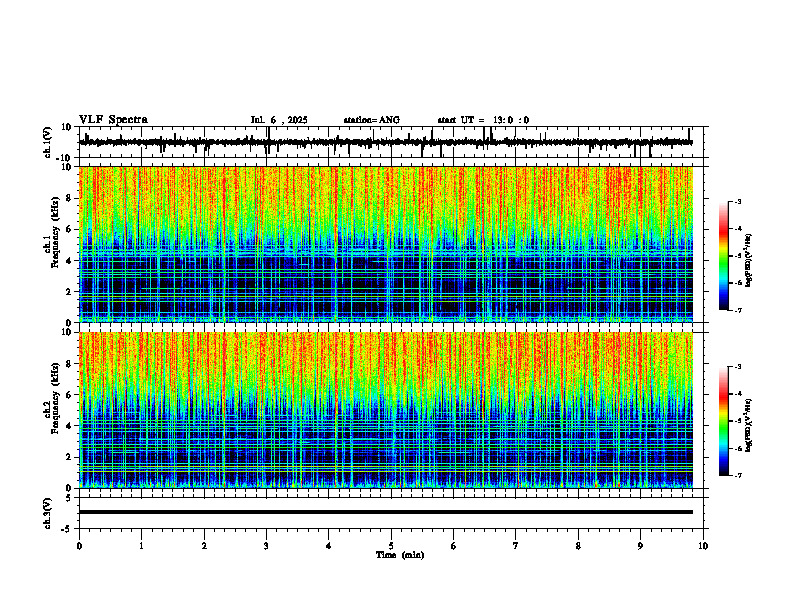Click the "-3" label on ch.1 colorbar
This screenshot has height=612, width=792.
(737, 202)
